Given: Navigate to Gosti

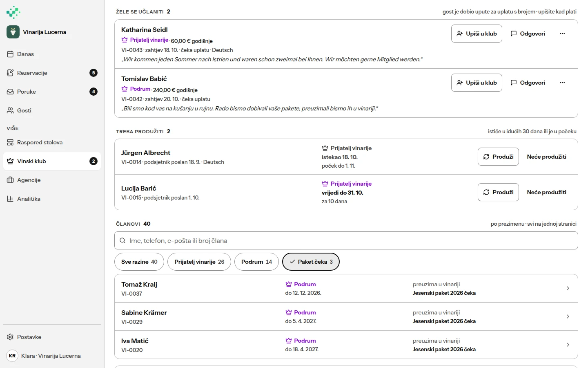Looking at the screenshot, I should [x=52, y=110].
